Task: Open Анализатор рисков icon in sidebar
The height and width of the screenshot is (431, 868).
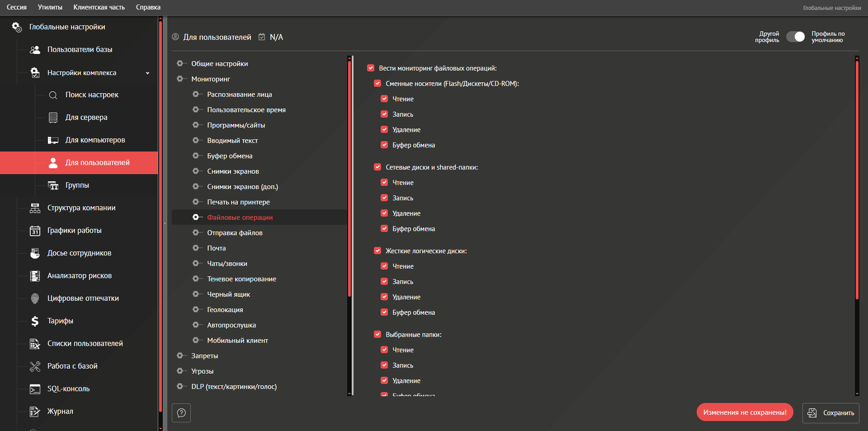Action: tap(35, 276)
